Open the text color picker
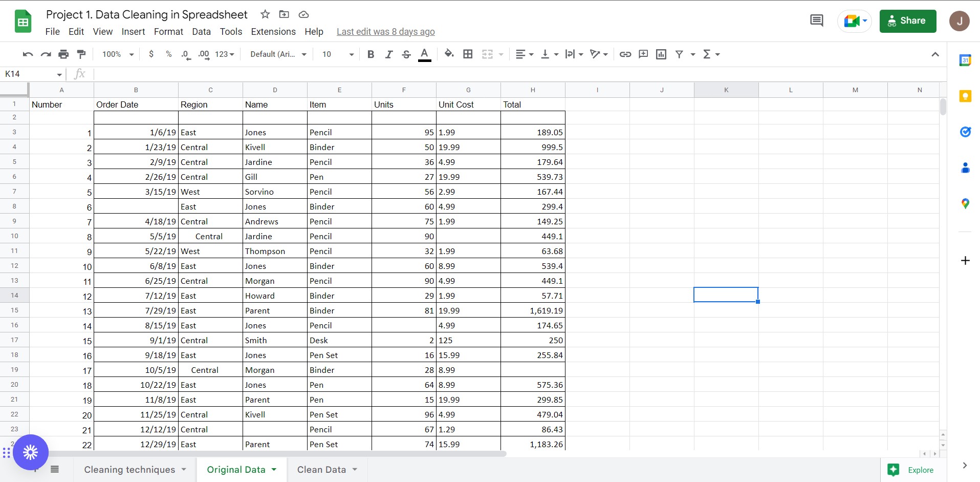Screen dimensions: 980x482 [424, 54]
